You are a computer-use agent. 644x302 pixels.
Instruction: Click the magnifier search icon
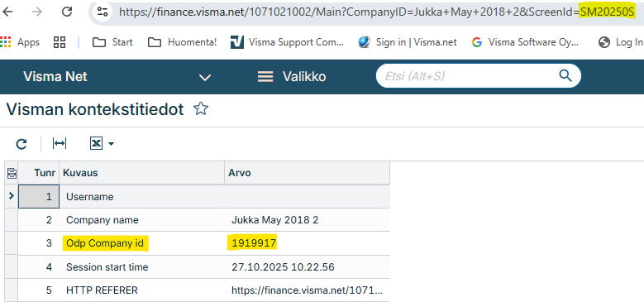(565, 75)
